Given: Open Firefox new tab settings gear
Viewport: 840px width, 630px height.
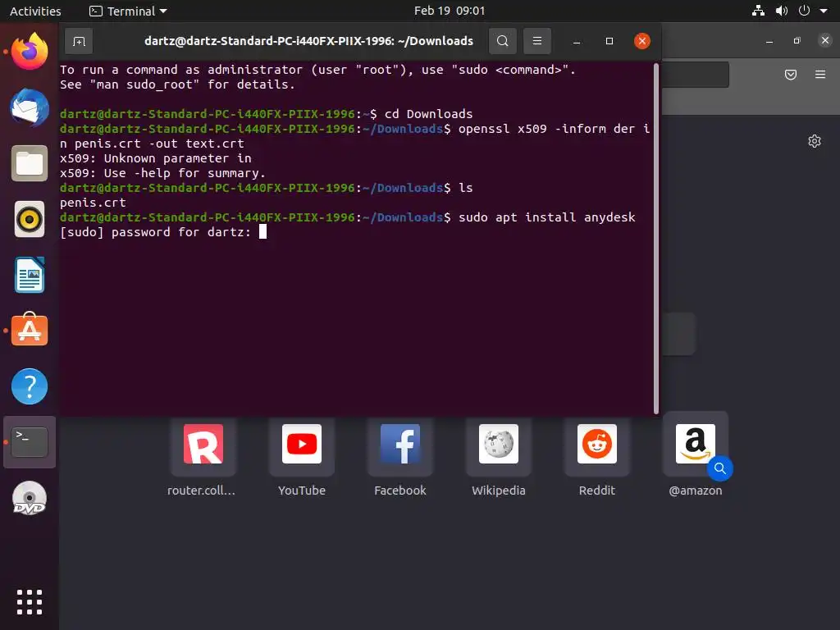Looking at the screenshot, I should coord(815,141).
